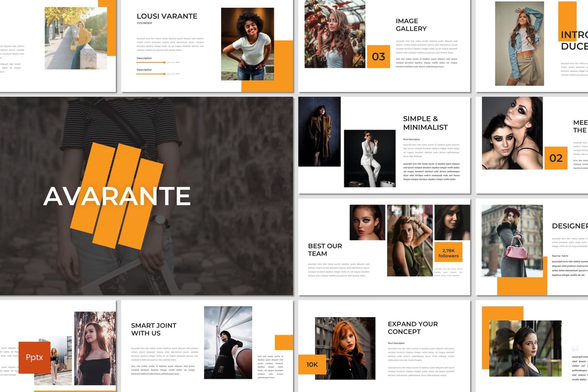Select team photo of dark-haired woman in profile
The image size is (588, 392).
click(x=452, y=223)
